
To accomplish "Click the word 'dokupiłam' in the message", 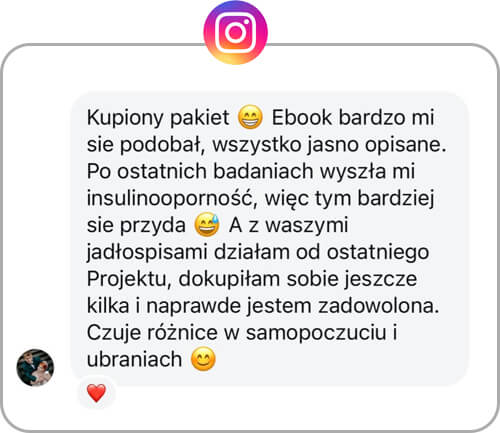I will [x=229, y=279].
